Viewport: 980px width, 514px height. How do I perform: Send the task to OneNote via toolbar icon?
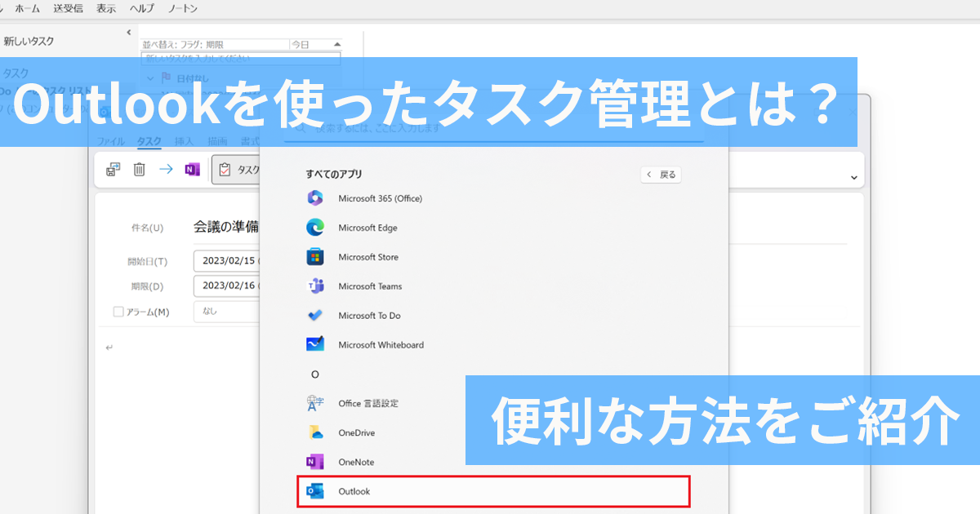click(192, 170)
